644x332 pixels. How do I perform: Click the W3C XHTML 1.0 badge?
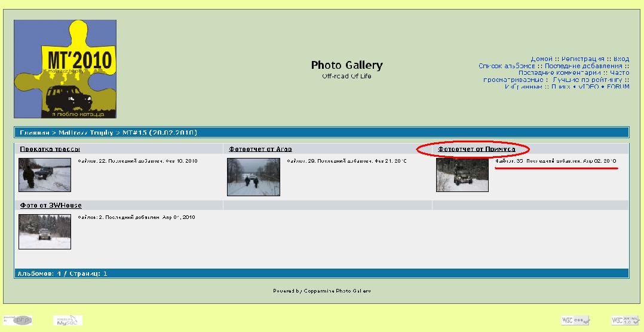coord(625,321)
